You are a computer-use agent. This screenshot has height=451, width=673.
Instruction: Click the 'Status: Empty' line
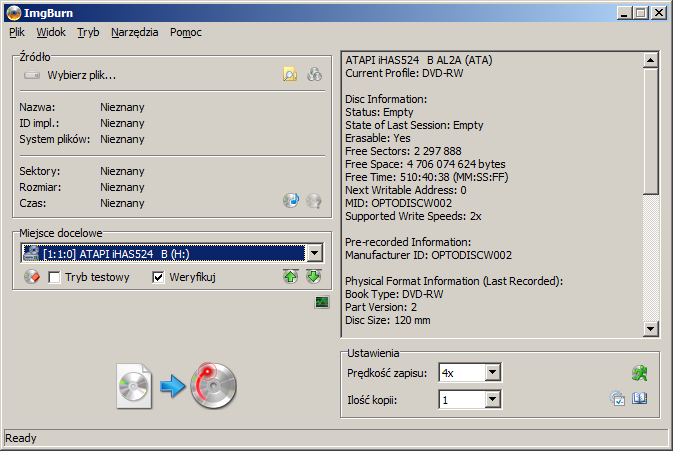(x=379, y=112)
